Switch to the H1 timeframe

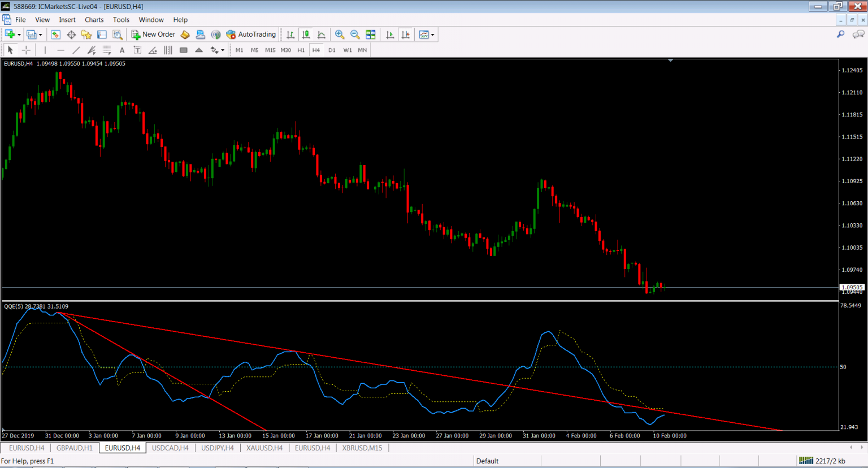tap(301, 50)
